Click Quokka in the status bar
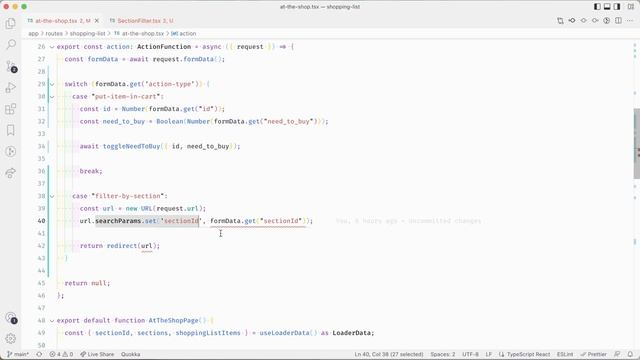Image resolution: width=640 pixels, height=360 pixels. 131,354
